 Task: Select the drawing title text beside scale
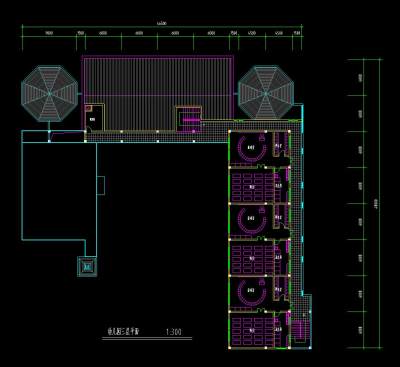(x=123, y=331)
